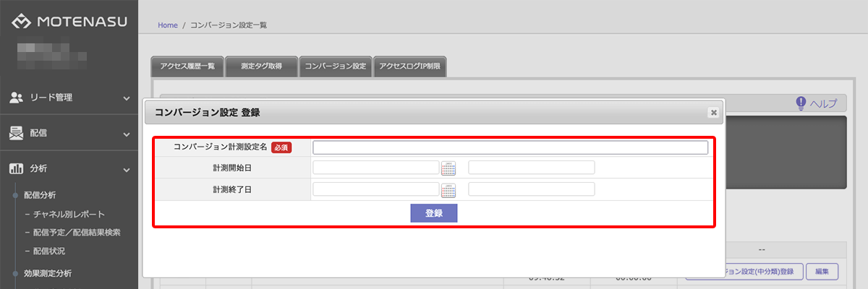The image size is (868, 289).
Task: Switch to the アクセス履歴一覧 tab
Action: (187, 66)
